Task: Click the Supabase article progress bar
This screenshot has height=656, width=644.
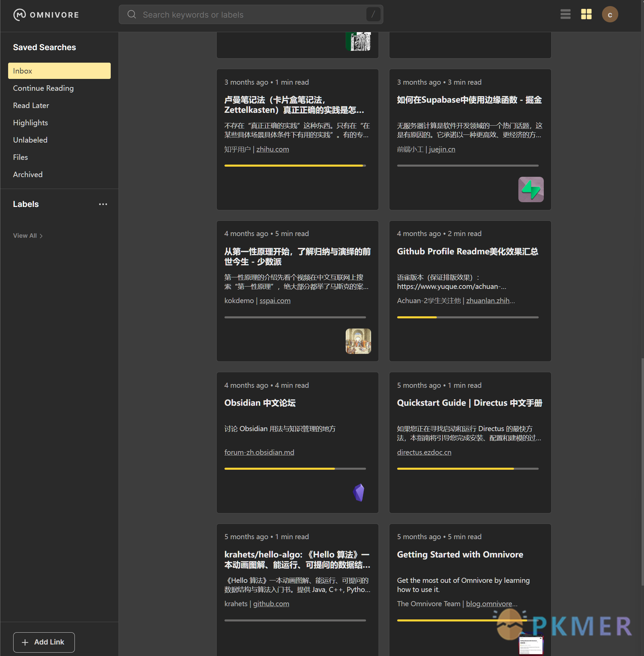Action: pos(468,166)
